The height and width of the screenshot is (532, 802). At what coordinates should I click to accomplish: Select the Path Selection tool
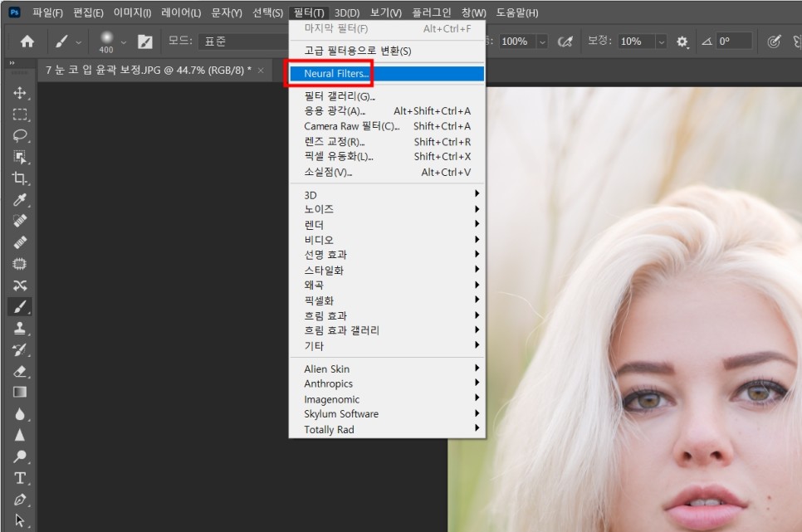tap(20, 520)
